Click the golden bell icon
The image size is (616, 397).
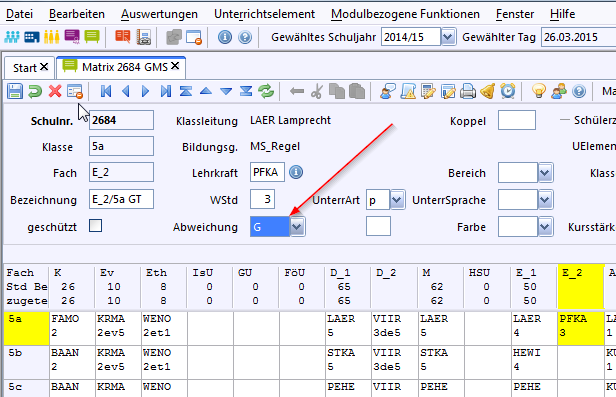tap(488, 91)
